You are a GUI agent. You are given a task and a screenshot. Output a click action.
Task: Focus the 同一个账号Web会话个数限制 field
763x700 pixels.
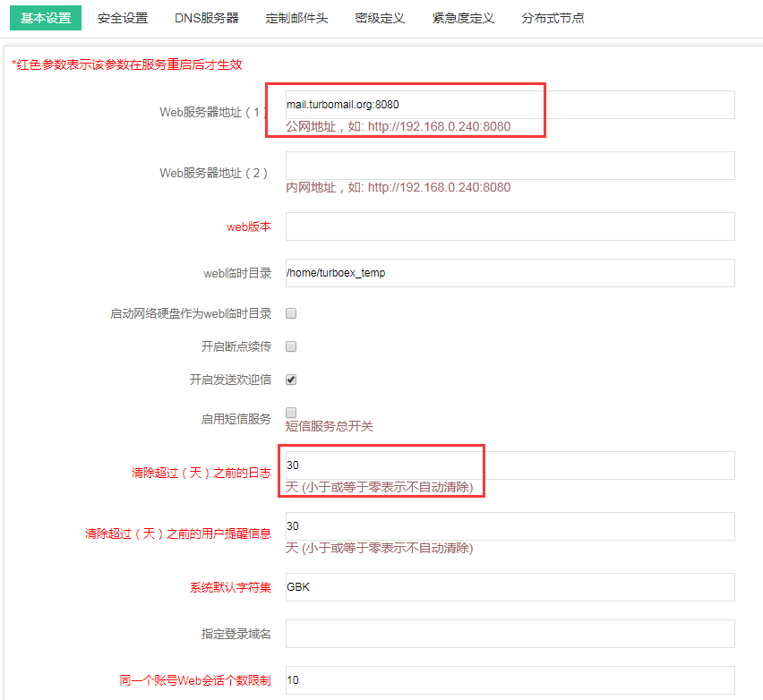[510, 680]
